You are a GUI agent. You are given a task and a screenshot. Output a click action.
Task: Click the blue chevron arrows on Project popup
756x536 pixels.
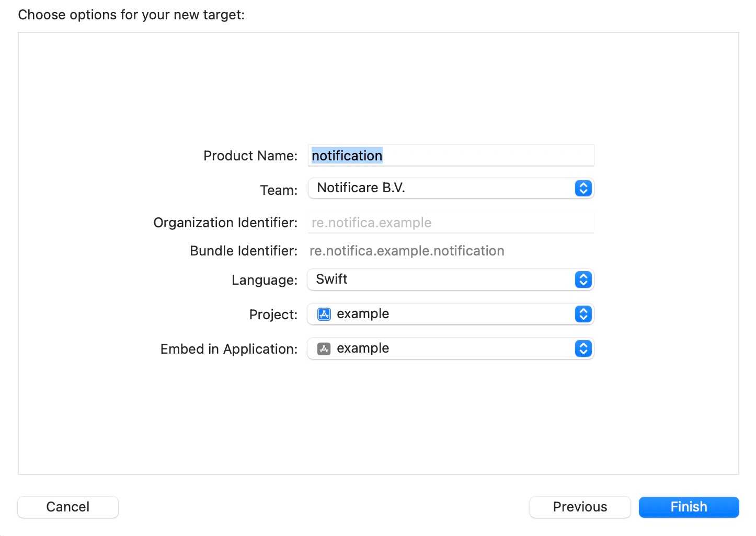click(x=583, y=314)
